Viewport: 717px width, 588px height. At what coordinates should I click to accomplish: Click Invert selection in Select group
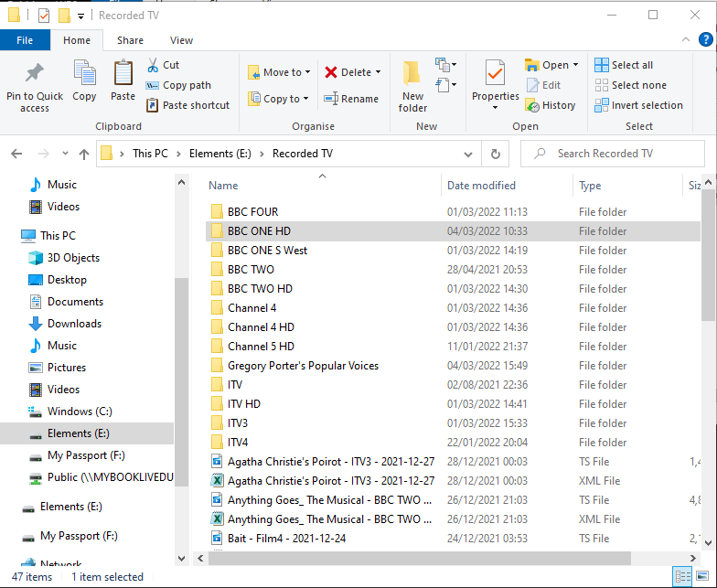(638, 105)
